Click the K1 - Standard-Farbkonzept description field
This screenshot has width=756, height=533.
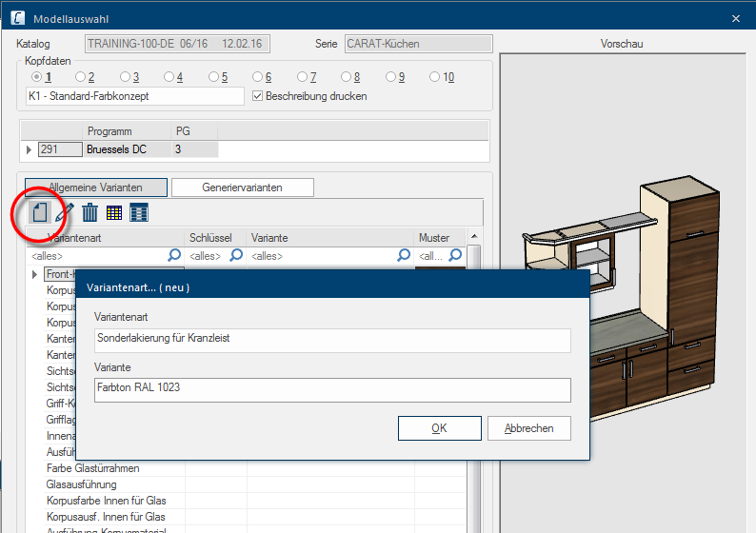click(135, 96)
